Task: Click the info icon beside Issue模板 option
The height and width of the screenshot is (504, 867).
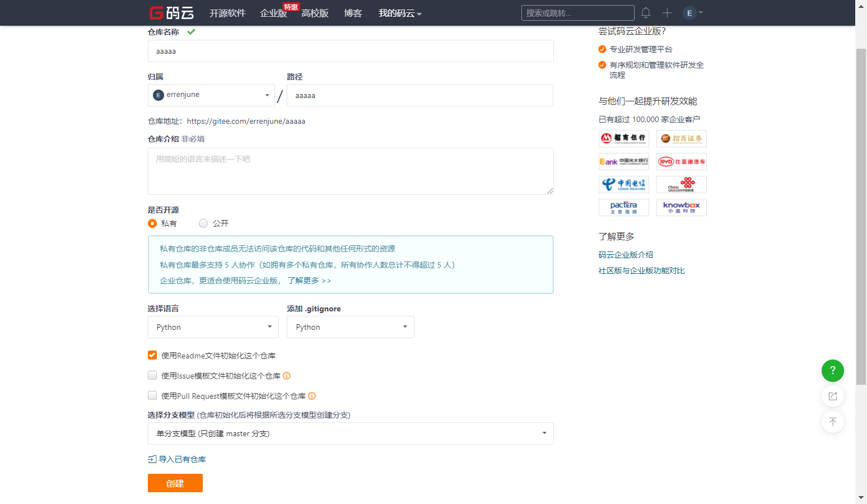Action: (x=286, y=375)
